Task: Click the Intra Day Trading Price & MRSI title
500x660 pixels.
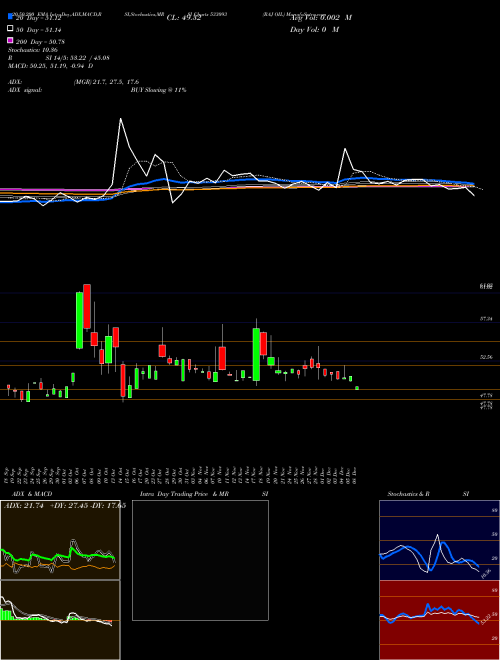Action: [x=204, y=494]
